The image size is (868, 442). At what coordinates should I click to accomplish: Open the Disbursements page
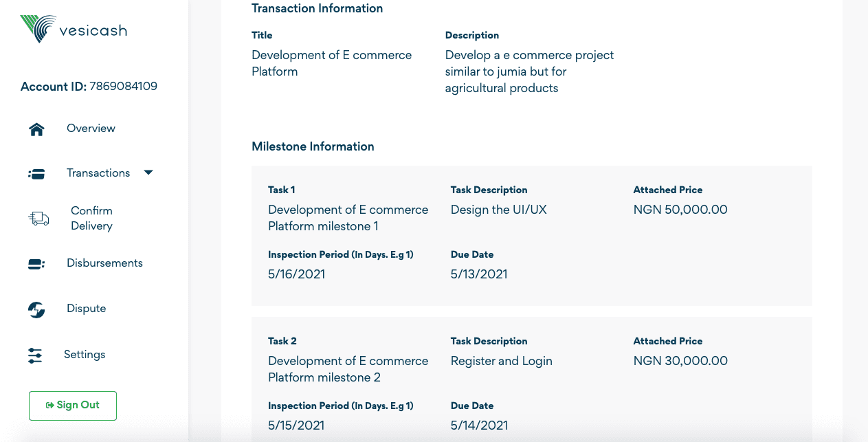point(104,263)
